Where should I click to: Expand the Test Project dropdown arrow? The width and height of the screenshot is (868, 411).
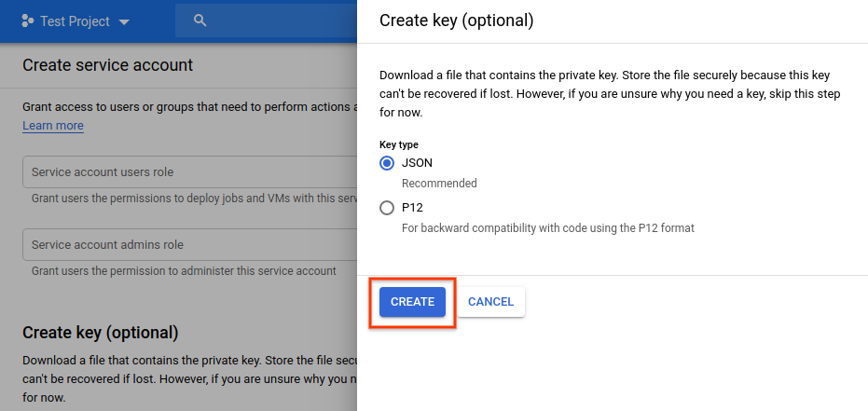click(125, 21)
